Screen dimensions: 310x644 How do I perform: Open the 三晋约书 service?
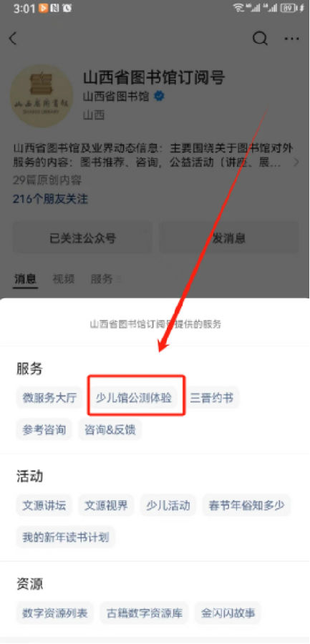pyautogui.click(x=211, y=398)
